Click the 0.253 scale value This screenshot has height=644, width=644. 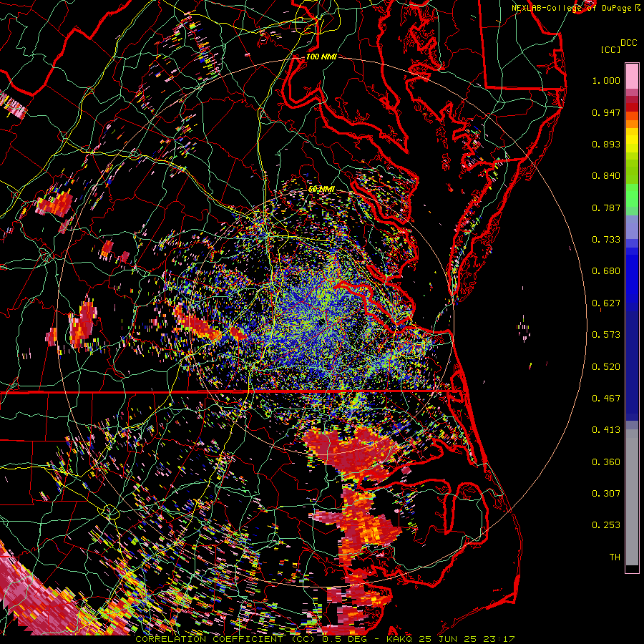pyautogui.click(x=606, y=525)
